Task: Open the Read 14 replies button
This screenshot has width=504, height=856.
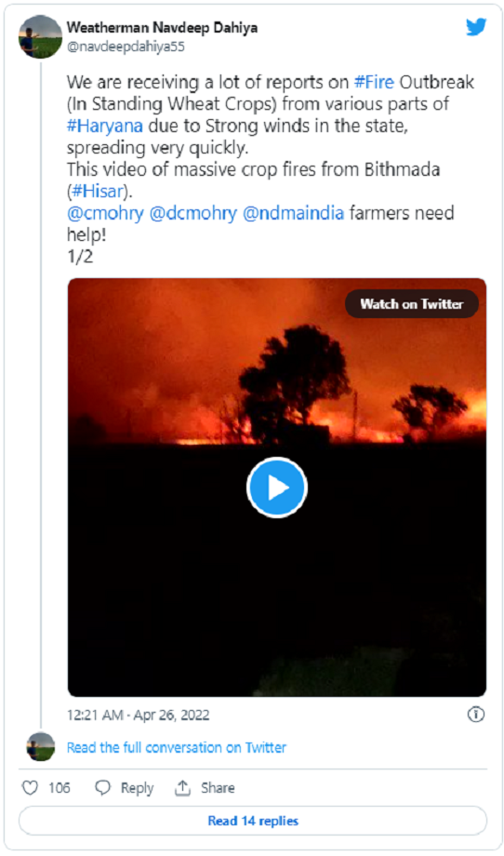Action: (x=253, y=821)
